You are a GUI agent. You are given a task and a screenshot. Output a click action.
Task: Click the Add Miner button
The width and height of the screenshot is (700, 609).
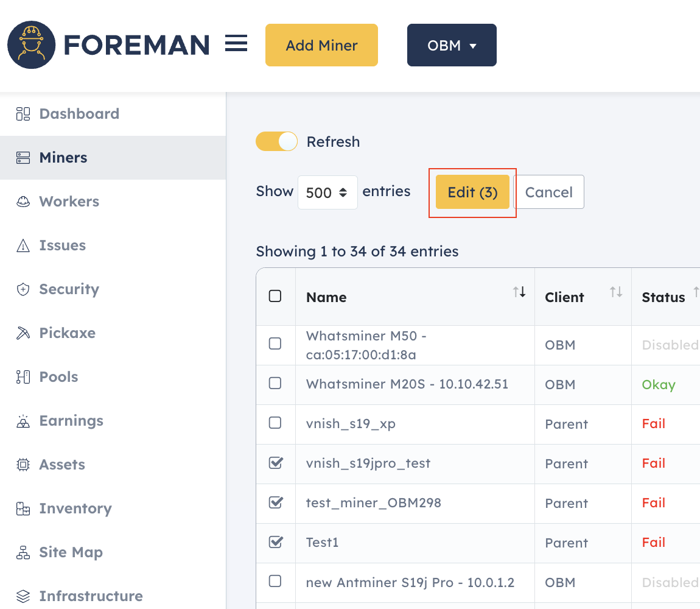click(x=321, y=45)
